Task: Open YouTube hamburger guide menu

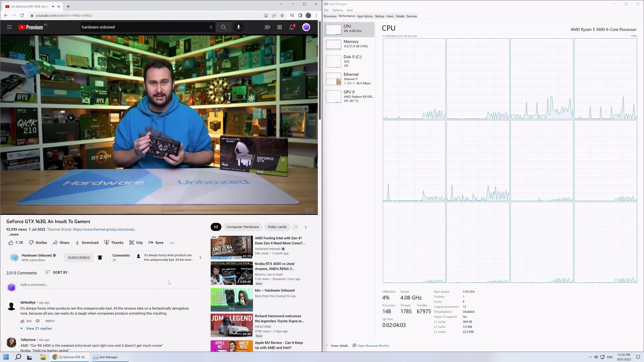Action: (x=9, y=27)
